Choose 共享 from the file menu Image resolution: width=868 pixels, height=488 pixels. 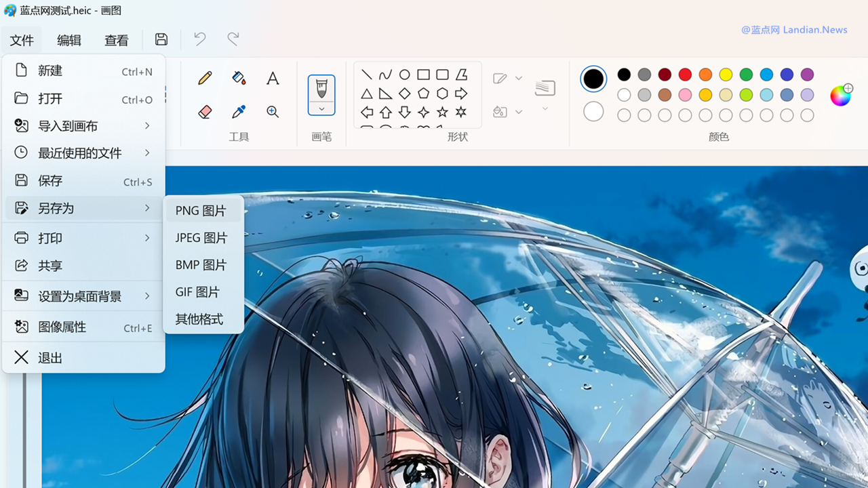[x=83, y=266]
